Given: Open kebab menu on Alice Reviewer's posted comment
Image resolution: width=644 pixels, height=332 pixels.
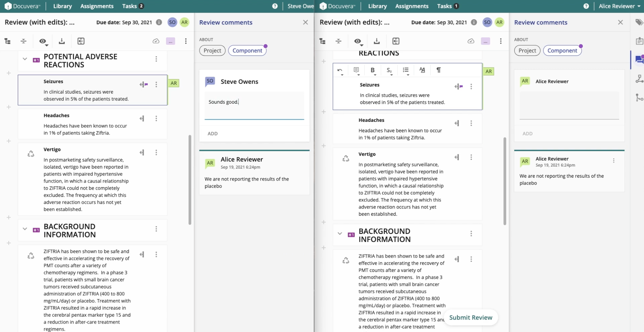Looking at the screenshot, I should tap(614, 161).
